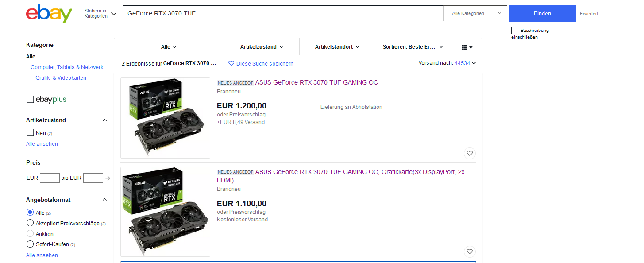Select the Sofort-Kaufen radio option
Image resolution: width=644 pixels, height=263 pixels.
coord(30,244)
